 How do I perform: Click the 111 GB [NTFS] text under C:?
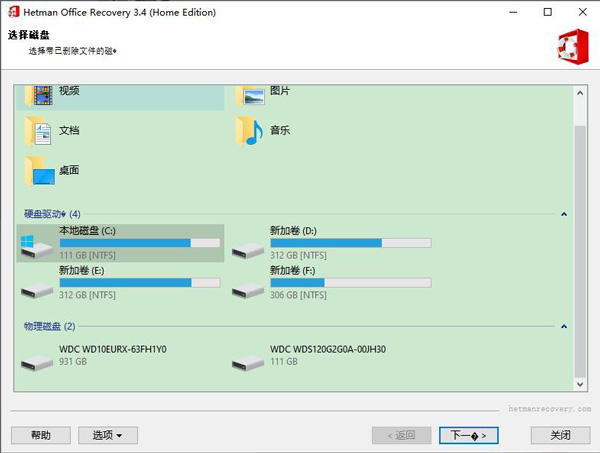click(87, 255)
